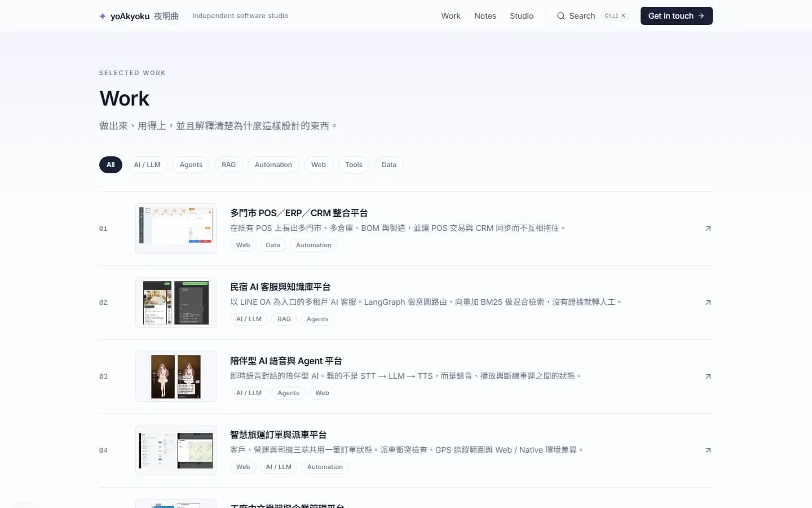
Task: Click the SELECTED WORK label
Action: (133, 73)
